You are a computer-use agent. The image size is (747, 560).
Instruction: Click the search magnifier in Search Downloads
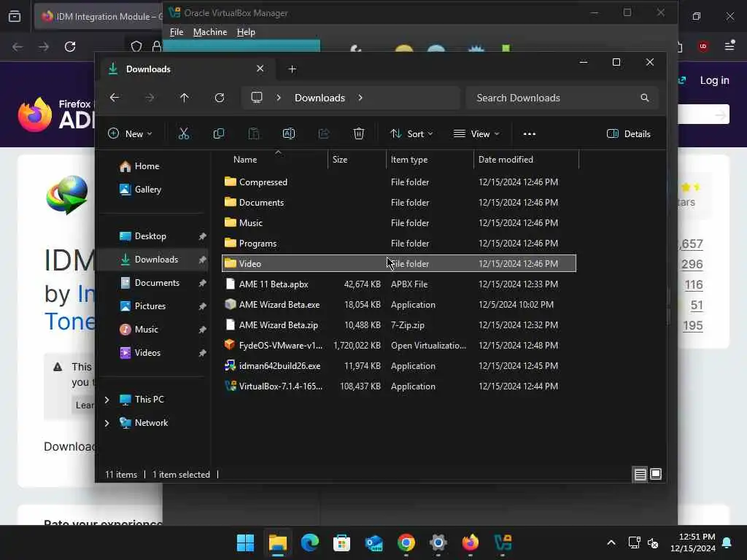(x=645, y=98)
